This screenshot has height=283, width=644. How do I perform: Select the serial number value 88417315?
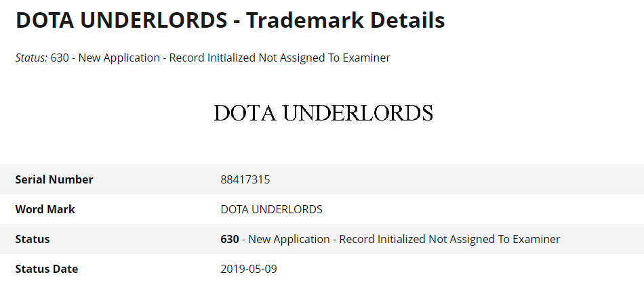pos(245,179)
